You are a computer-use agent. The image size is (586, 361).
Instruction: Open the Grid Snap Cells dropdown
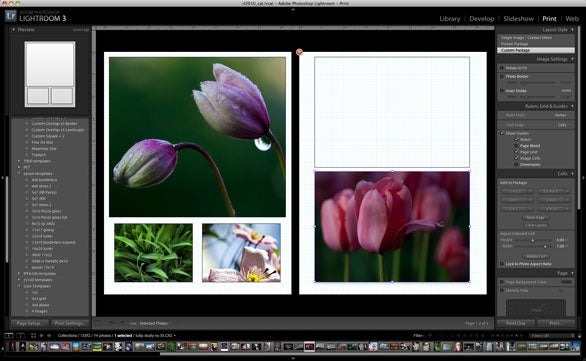click(x=562, y=125)
